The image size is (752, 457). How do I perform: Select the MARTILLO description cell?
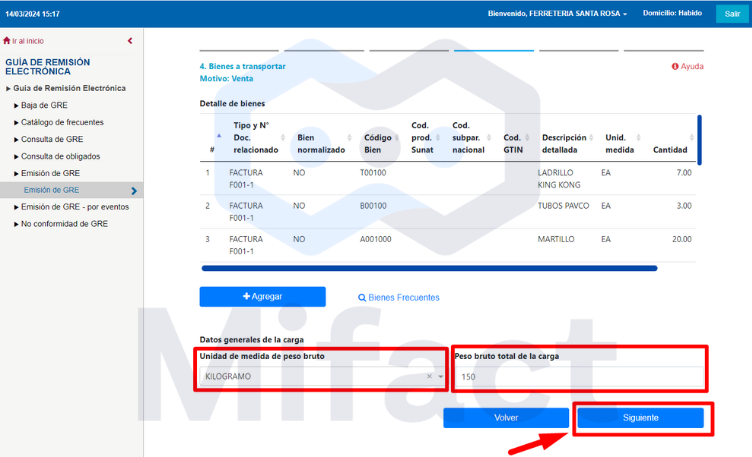(556, 239)
